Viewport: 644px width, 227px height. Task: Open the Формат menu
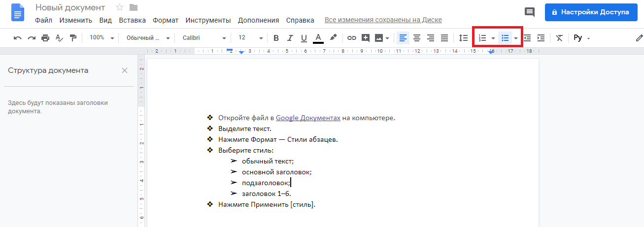click(166, 20)
